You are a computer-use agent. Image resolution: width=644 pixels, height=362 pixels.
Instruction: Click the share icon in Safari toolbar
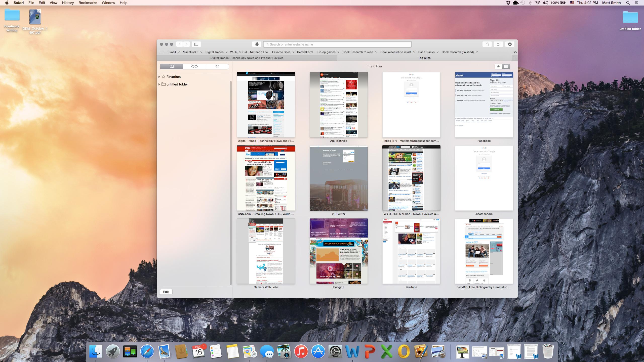(x=487, y=44)
